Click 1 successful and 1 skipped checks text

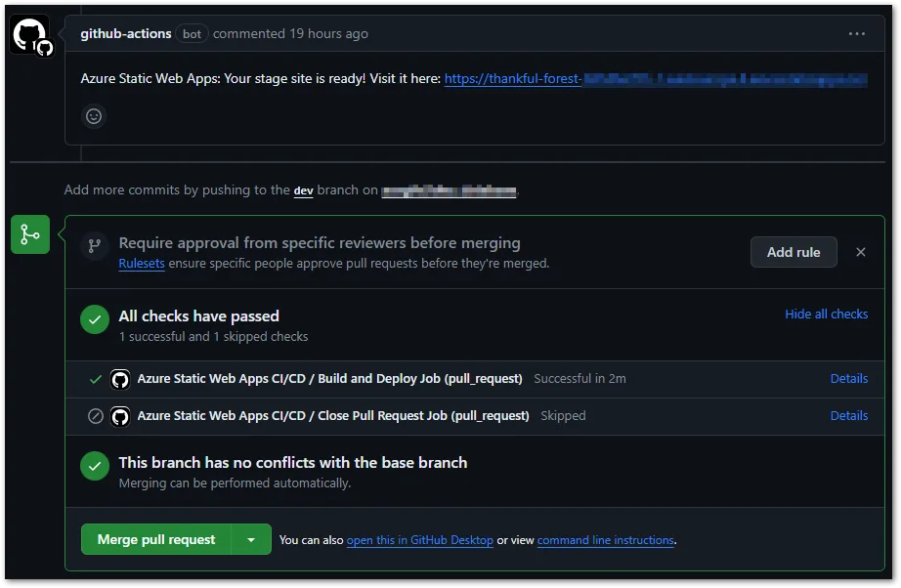point(213,337)
